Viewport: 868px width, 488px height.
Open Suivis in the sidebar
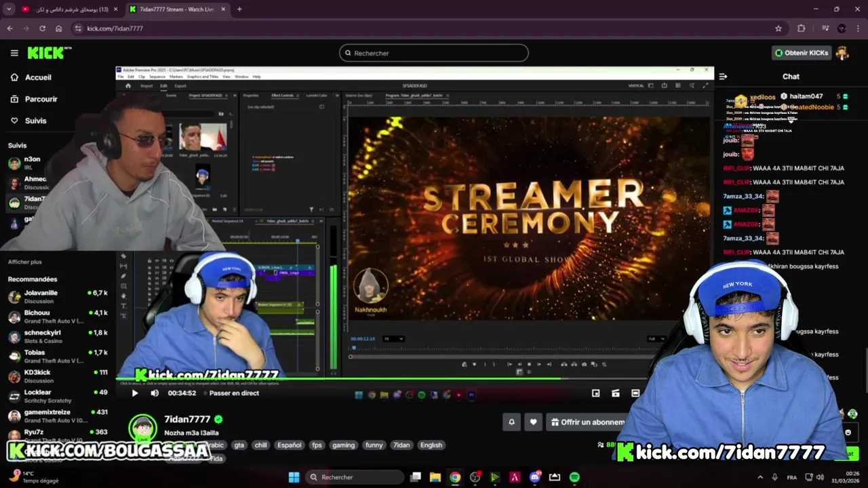28,121
